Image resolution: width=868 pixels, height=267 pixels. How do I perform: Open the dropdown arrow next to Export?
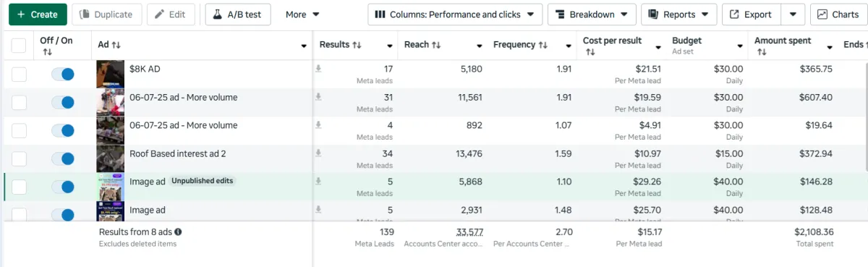pos(793,14)
